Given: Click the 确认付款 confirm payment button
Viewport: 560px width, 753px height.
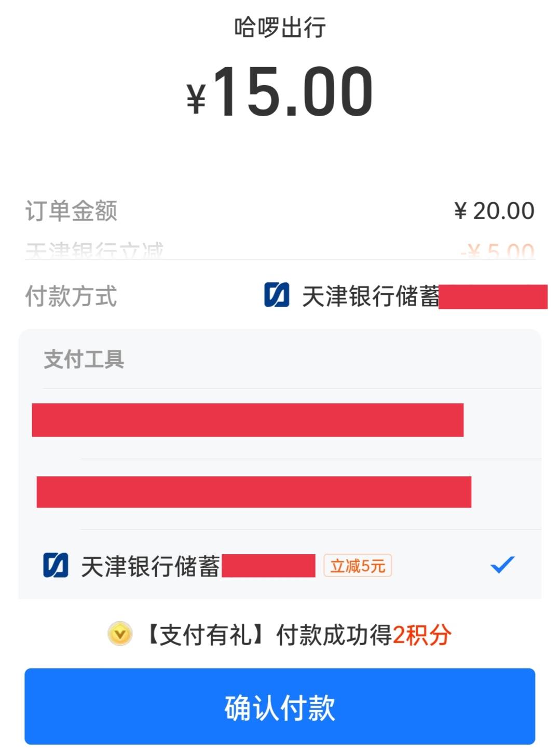Looking at the screenshot, I should click(x=280, y=707).
